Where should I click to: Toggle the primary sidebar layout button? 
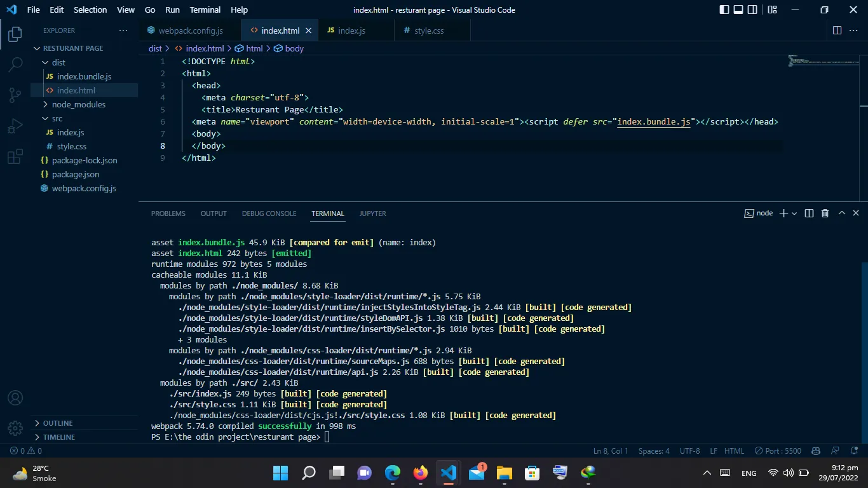724,10
